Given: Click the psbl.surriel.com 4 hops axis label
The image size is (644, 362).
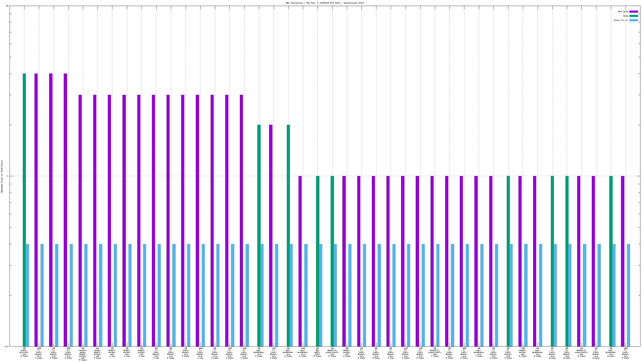Looking at the screenshot, I should 24,352.
